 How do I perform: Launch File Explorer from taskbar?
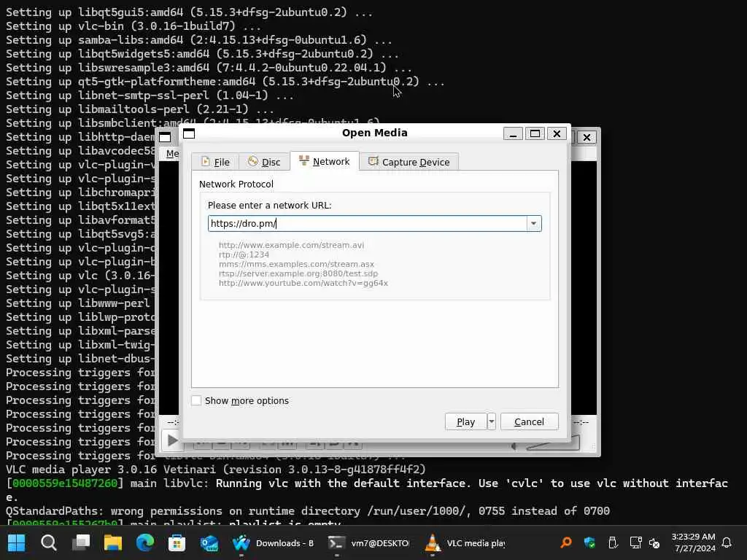tap(113, 542)
